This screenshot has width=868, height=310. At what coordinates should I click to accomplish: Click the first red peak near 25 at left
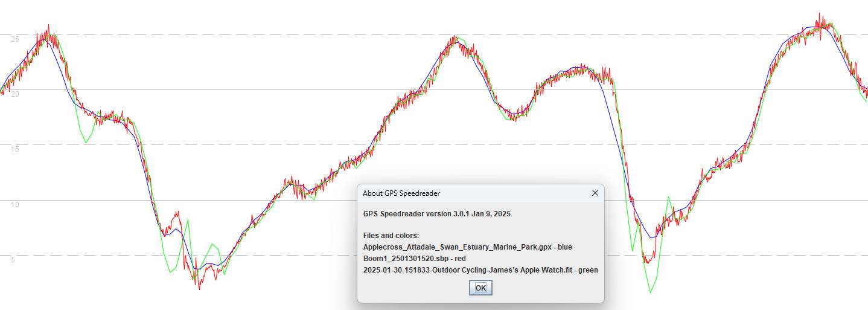tap(48, 27)
